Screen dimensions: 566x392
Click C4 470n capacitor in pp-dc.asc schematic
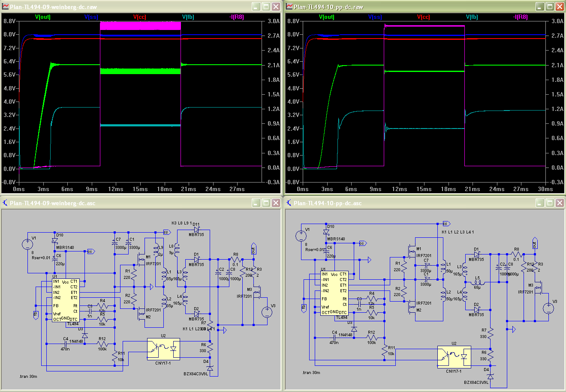click(335, 338)
